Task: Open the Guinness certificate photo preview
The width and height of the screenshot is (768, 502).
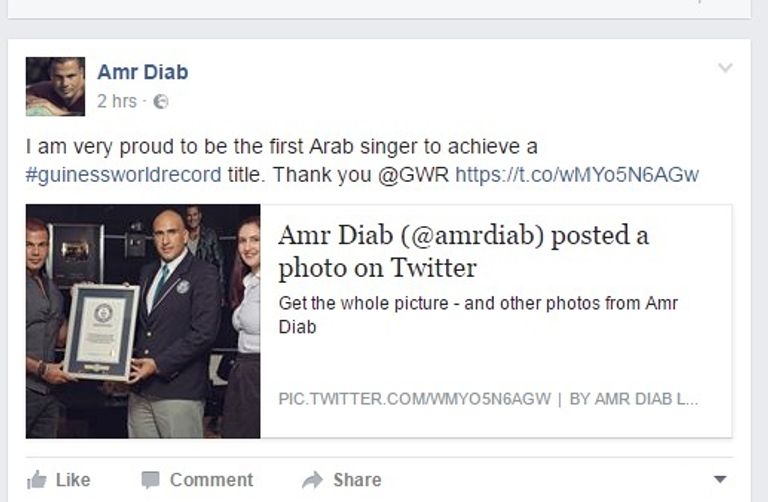Action: (x=143, y=321)
